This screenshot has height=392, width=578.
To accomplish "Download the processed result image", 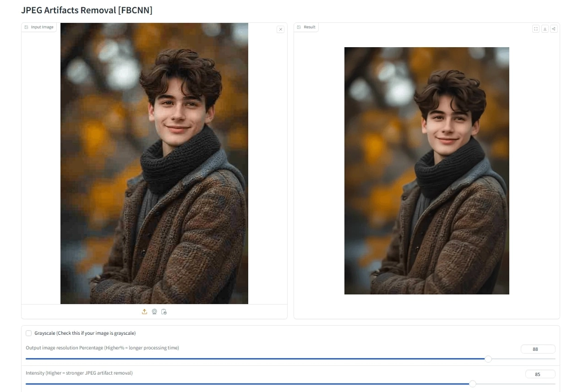I will click(545, 28).
